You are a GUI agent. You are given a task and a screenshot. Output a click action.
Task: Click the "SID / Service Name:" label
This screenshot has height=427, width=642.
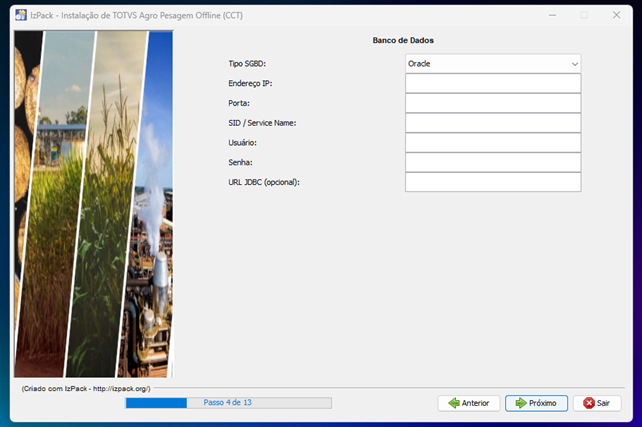click(262, 123)
